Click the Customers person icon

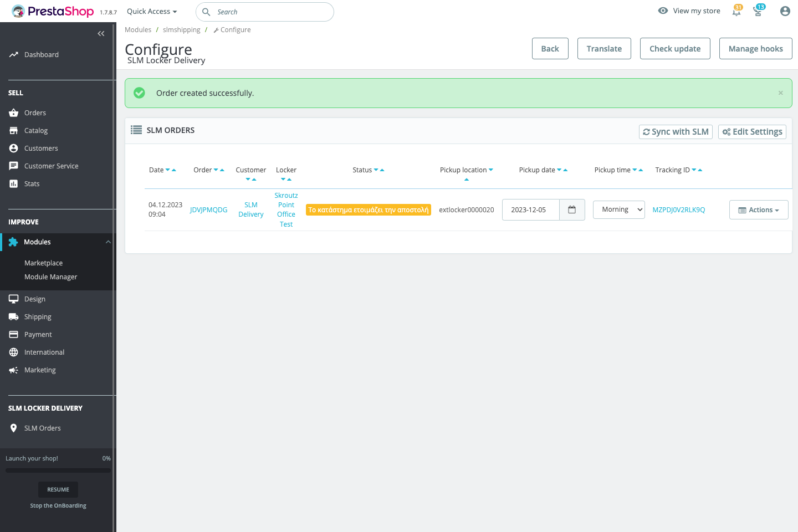[14, 148]
